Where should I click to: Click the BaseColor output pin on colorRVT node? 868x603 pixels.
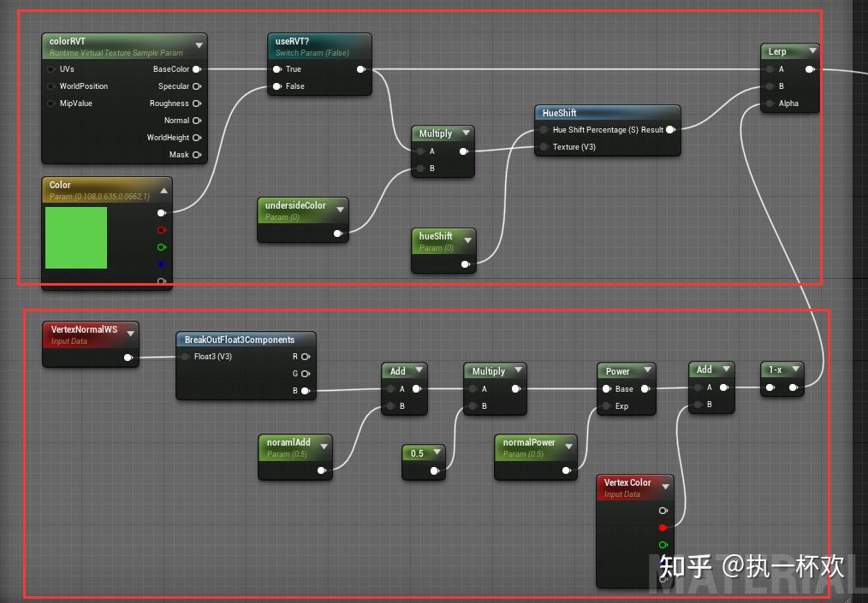(x=197, y=69)
